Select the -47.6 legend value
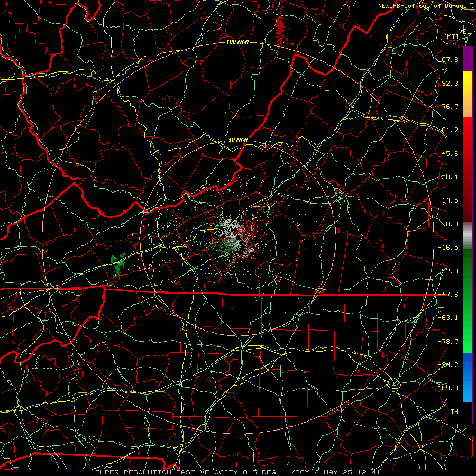This screenshot has width=476, height=476. click(x=448, y=295)
